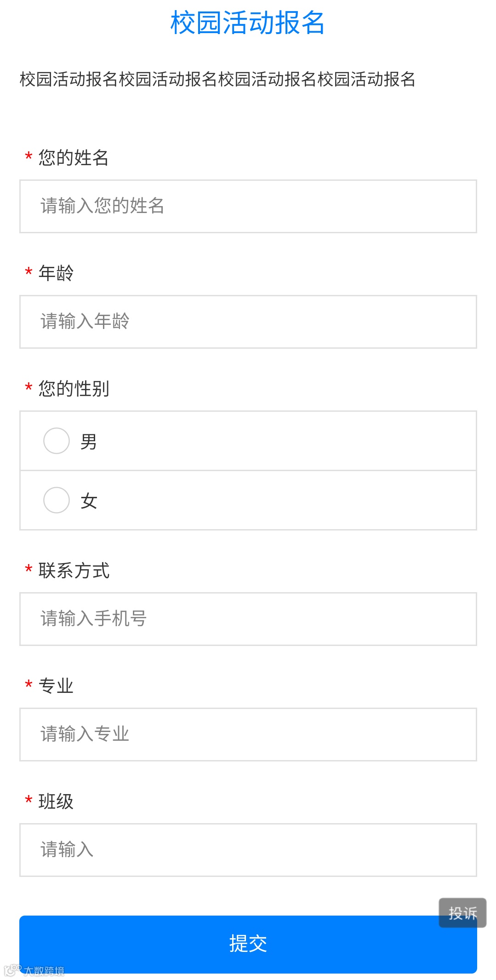Click the 班级 field label
The width and height of the screenshot is (496, 980).
[56, 801]
